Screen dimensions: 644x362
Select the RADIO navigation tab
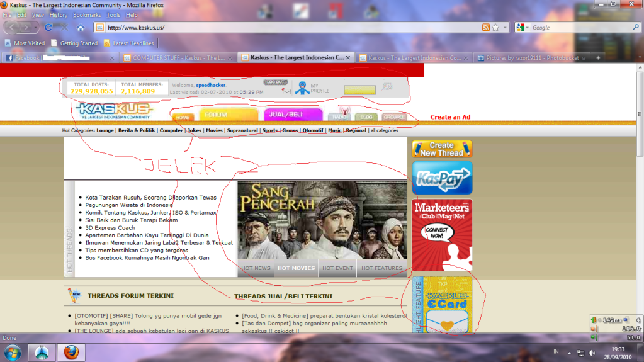click(339, 116)
